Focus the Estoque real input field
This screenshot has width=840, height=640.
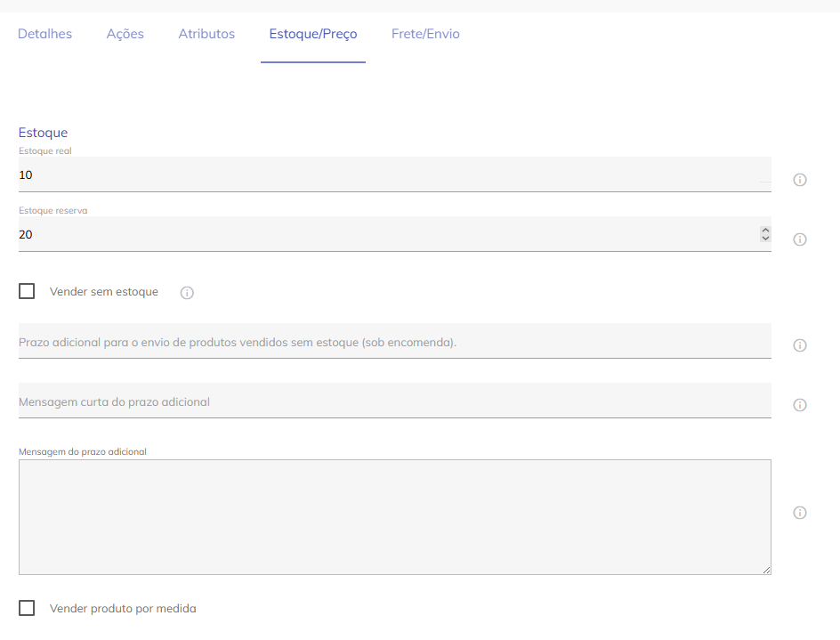click(x=383, y=175)
